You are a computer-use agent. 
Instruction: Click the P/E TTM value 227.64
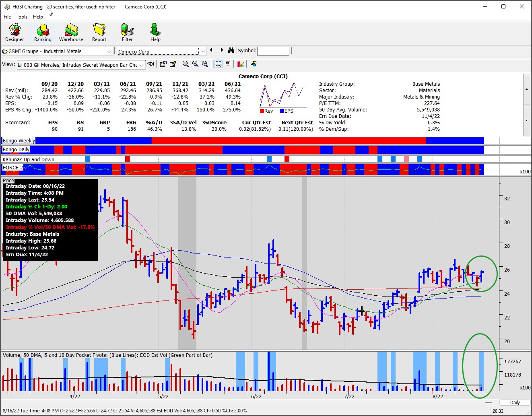tap(432, 103)
